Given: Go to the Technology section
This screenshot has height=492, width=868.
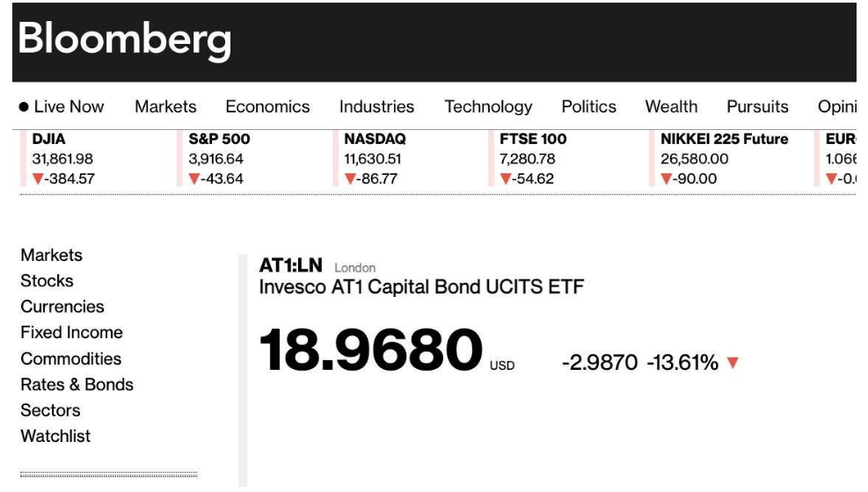Looking at the screenshot, I should click(488, 107).
